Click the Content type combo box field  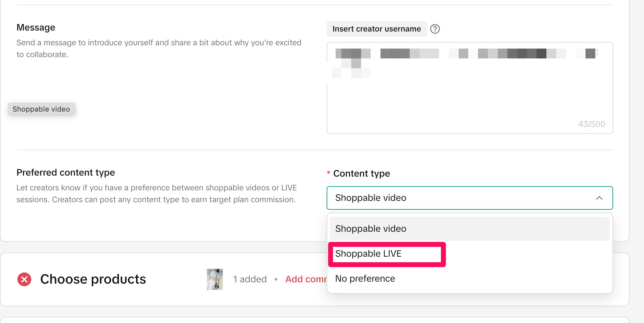(460, 198)
